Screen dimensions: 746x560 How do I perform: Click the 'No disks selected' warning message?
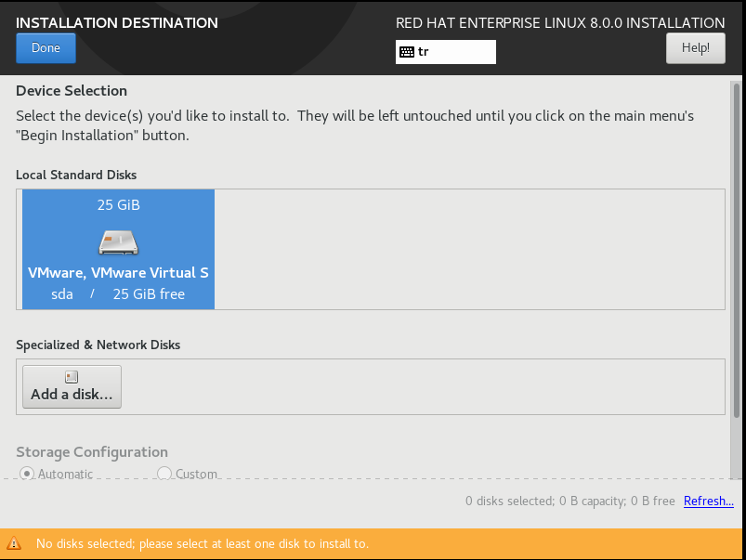203,543
